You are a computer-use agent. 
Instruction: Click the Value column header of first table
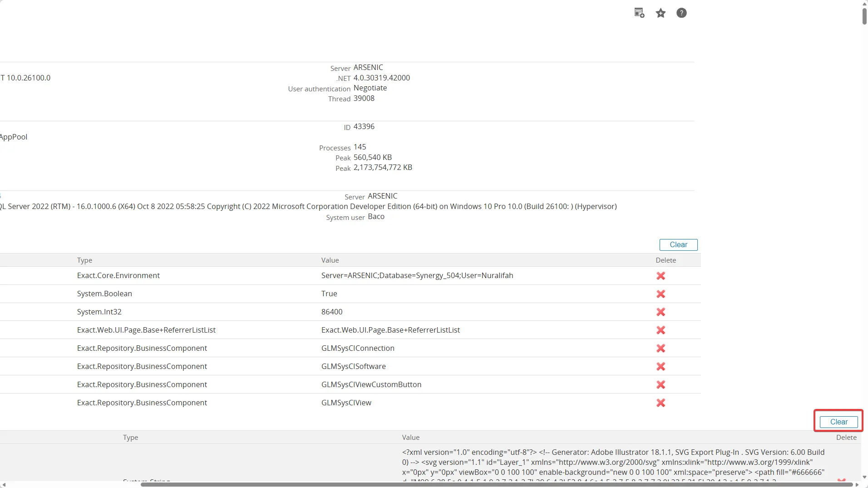coord(330,260)
